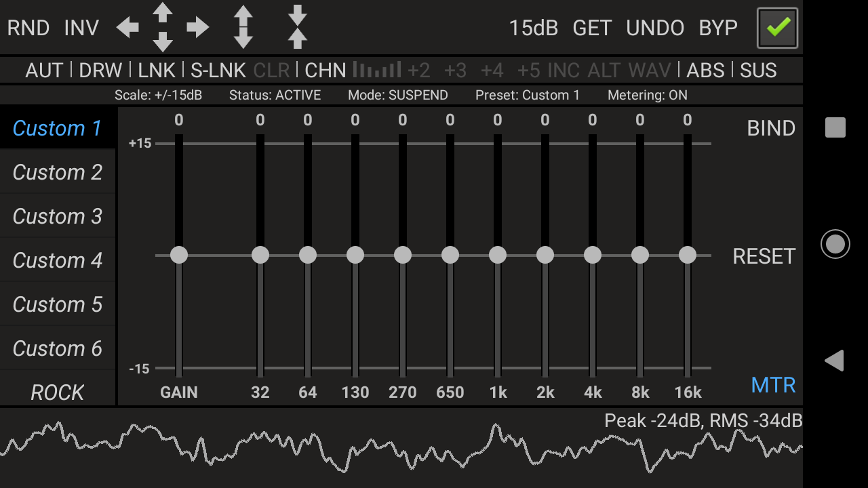Tap RESET to flatten the bands
The height and width of the screenshot is (488, 868).
764,256
